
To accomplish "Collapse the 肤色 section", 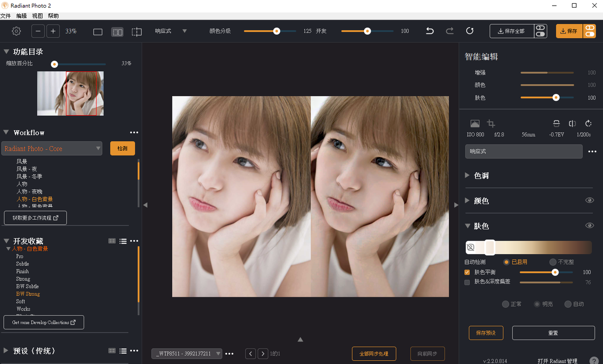I will coord(467,226).
